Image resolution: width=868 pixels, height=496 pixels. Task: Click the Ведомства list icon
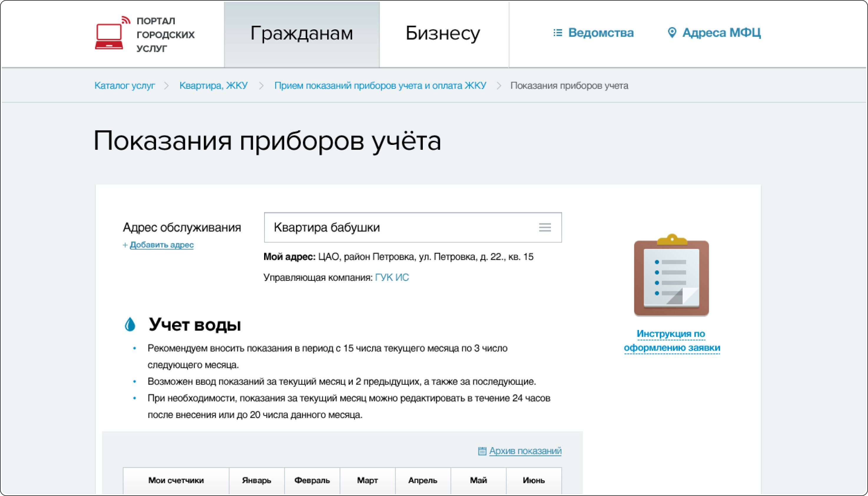(x=557, y=33)
